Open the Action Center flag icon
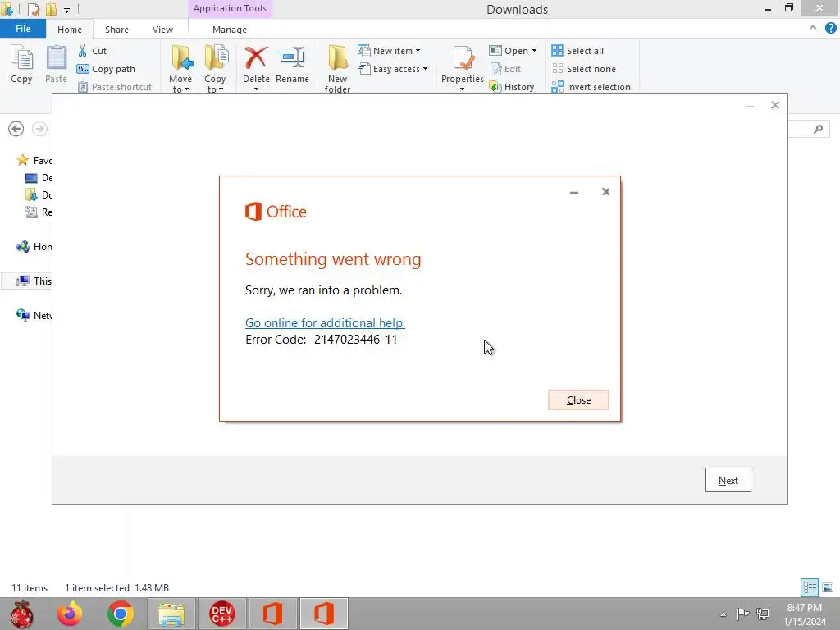This screenshot has height=630, width=840. coord(742,614)
